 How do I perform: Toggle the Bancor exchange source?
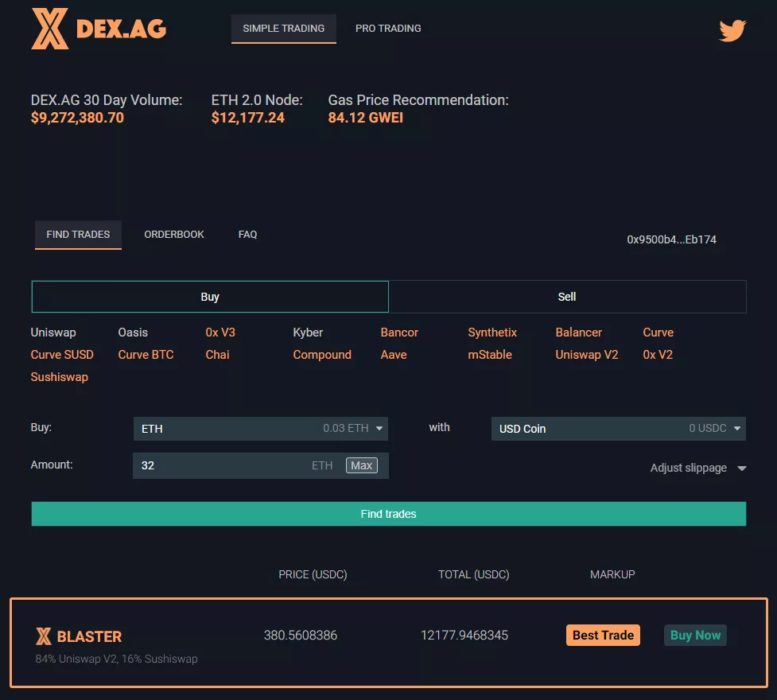click(399, 332)
